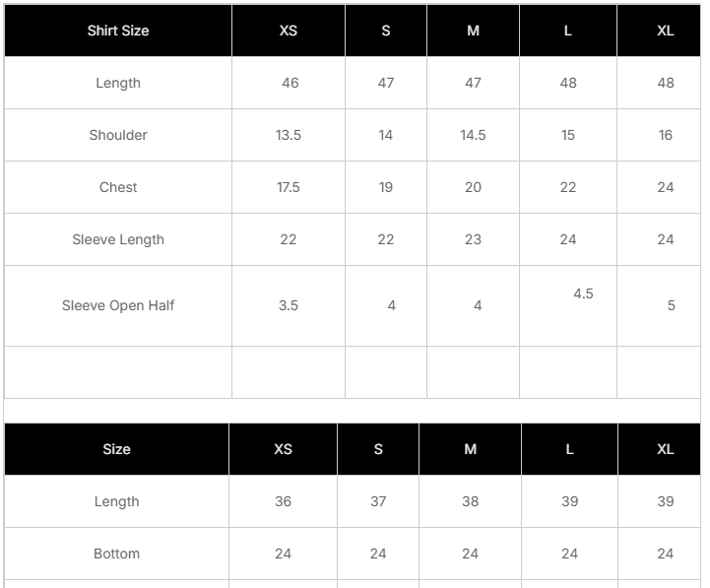
Task: Select the 17.5 chest value for XS
Action: [289, 187]
